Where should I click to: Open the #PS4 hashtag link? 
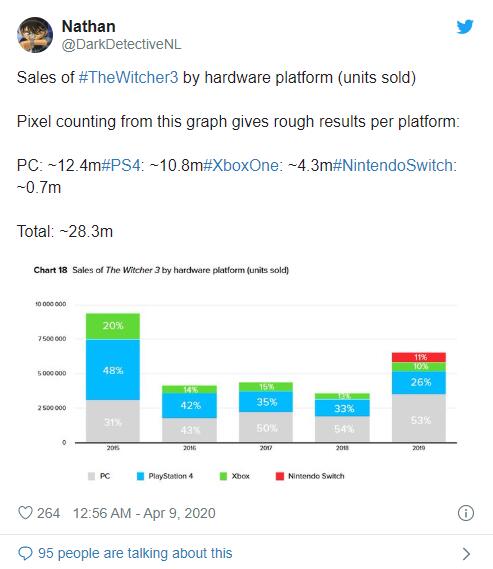coord(121,165)
